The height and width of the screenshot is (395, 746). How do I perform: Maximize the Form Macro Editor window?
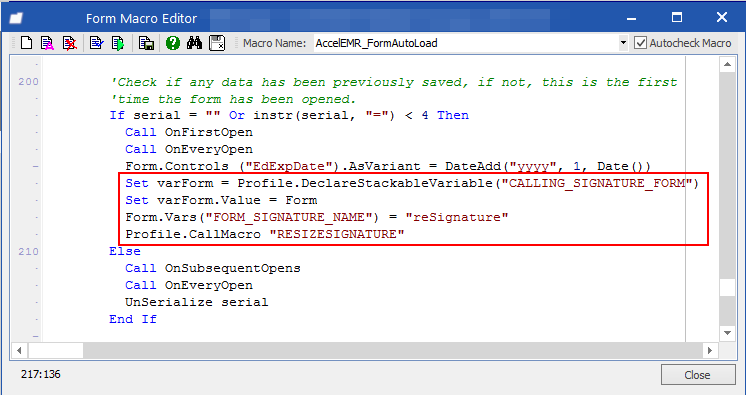tap(677, 18)
